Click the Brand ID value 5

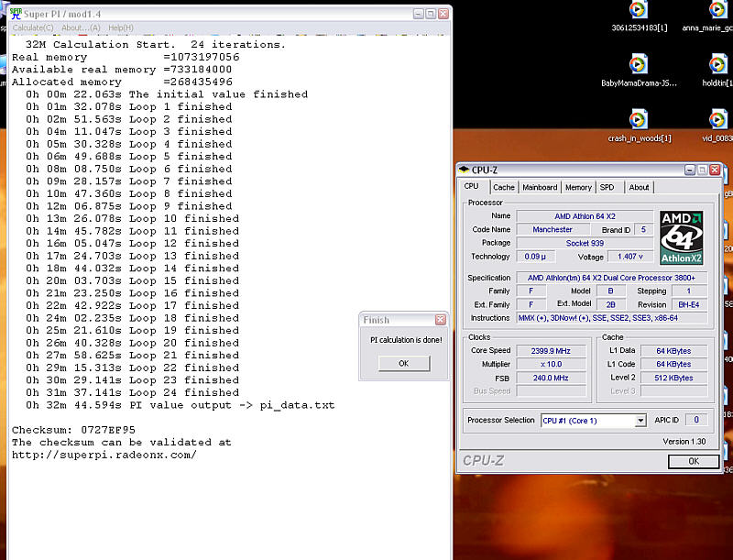(643, 229)
